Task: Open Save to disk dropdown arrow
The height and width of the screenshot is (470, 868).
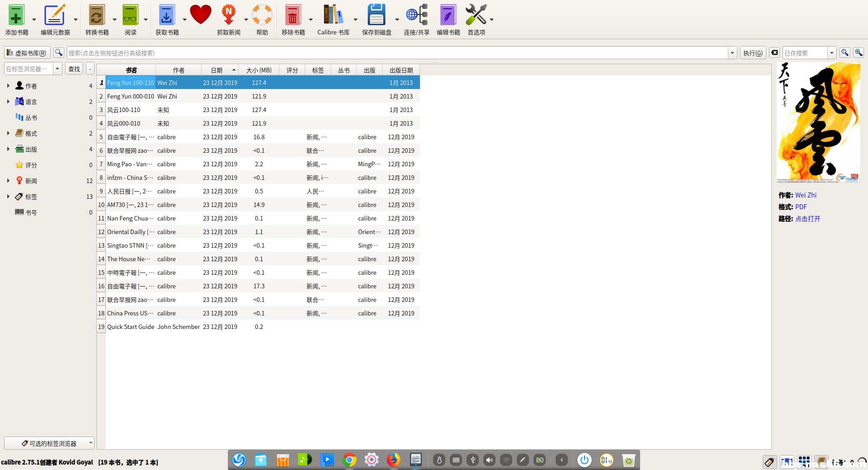Action: (x=397, y=19)
